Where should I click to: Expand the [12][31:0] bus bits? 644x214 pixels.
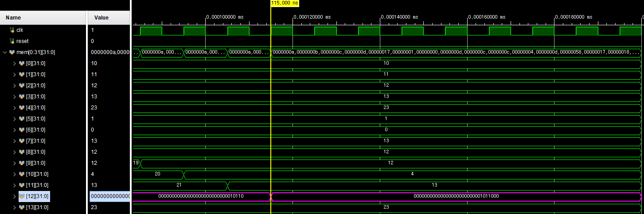[15, 196]
